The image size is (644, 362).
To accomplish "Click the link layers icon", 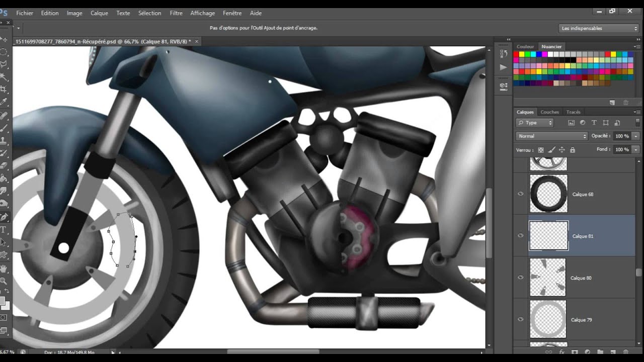I will pyautogui.click(x=548, y=352).
